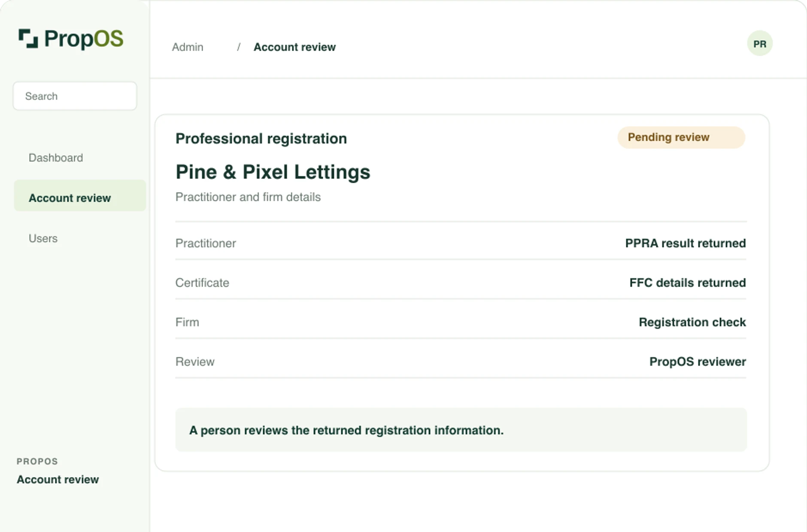Select PropOS reviewer value

click(x=698, y=362)
